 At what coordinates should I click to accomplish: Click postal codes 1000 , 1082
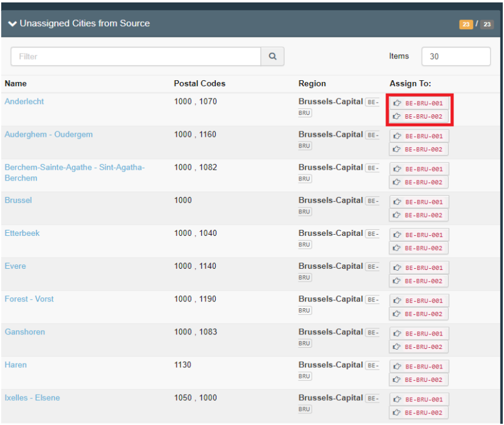[x=195, y=167]
